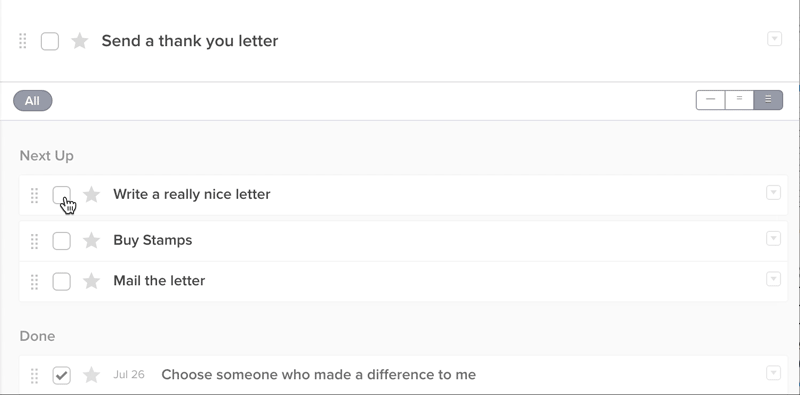
Task: Mark 'Buy Stamps' as complete
Action: click(x=62, y=241)
